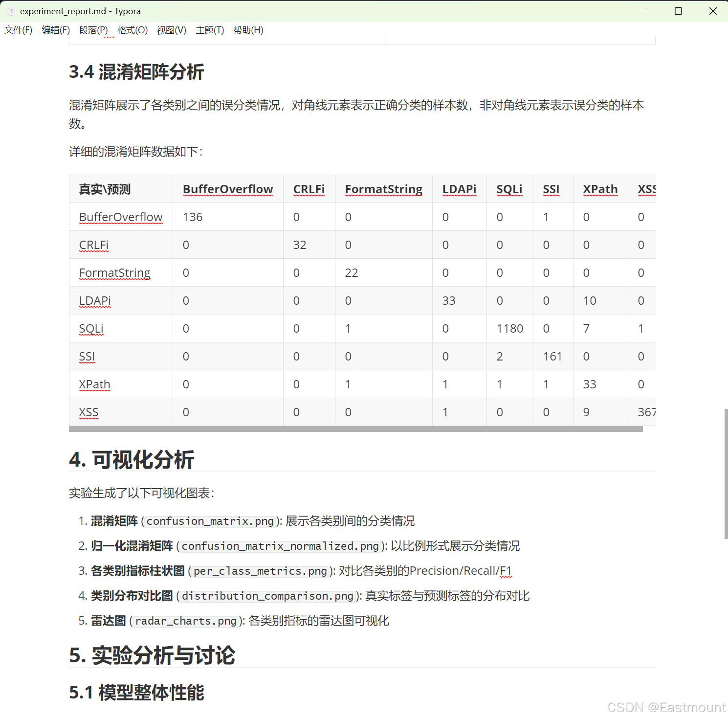Click the table's horizontal scrollbar
Screen dimensions: 728x720
[355, 429]
